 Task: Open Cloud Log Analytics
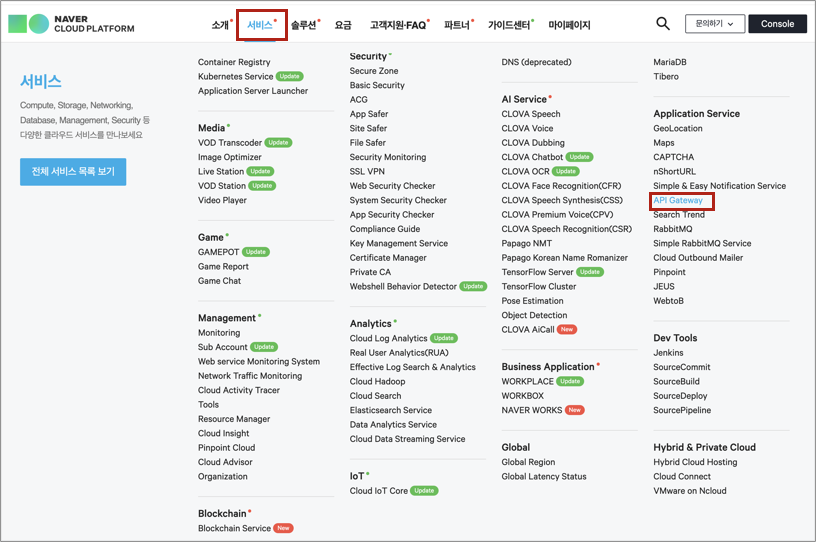tap(388, 338)
